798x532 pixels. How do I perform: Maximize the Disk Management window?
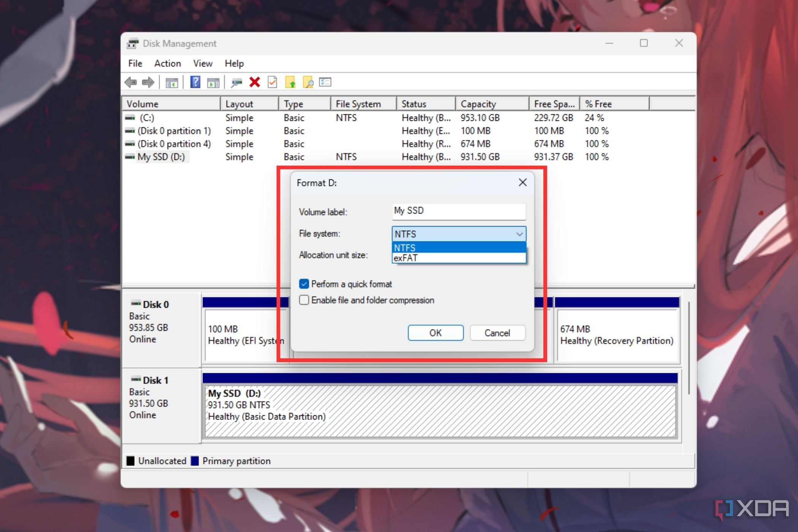[x=644, y=43]
